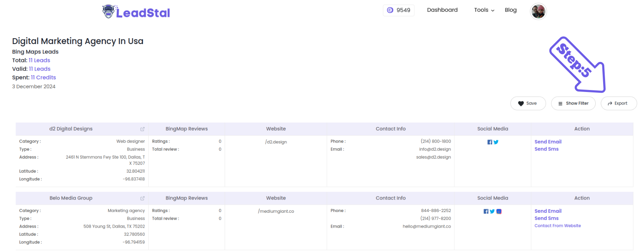Open the user profile avatar
Screen dimensions: 644x251
coord(538,11)
